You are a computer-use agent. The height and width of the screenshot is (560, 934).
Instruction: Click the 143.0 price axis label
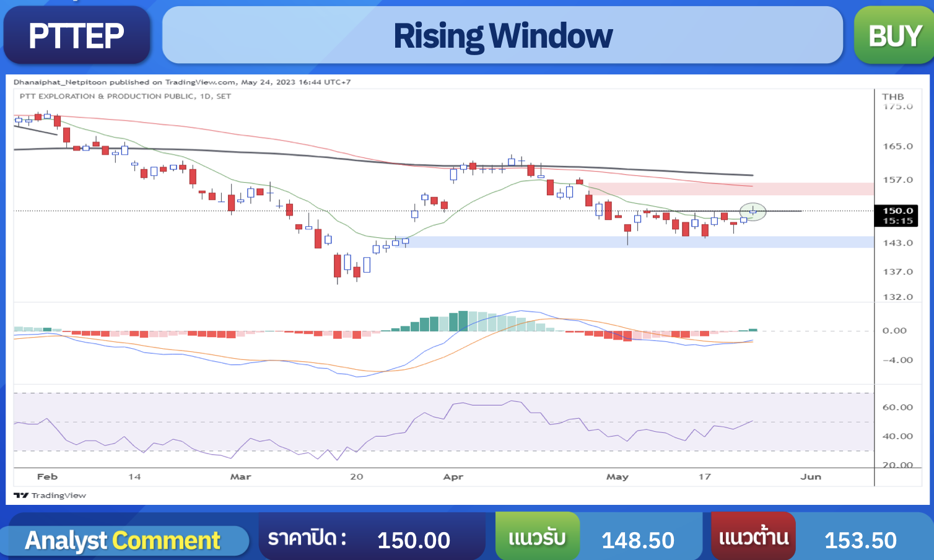[897, 243]
